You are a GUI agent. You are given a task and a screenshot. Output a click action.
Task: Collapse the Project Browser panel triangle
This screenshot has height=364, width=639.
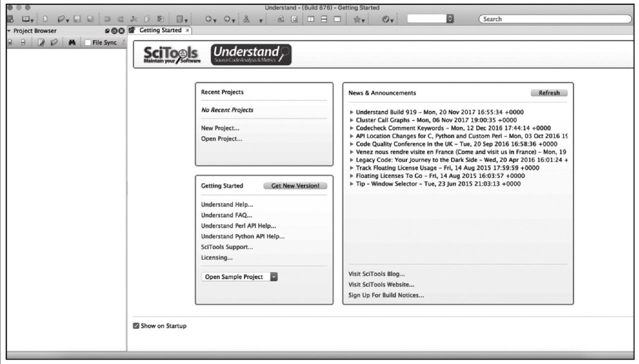point(9,31)
